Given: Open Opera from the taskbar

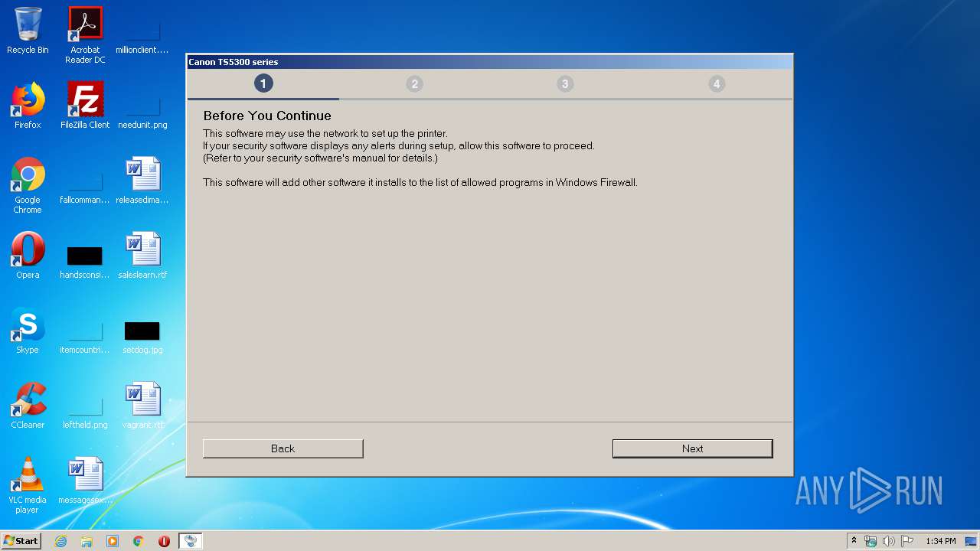Looking at the screenshot, I should [x=164, y=541].
